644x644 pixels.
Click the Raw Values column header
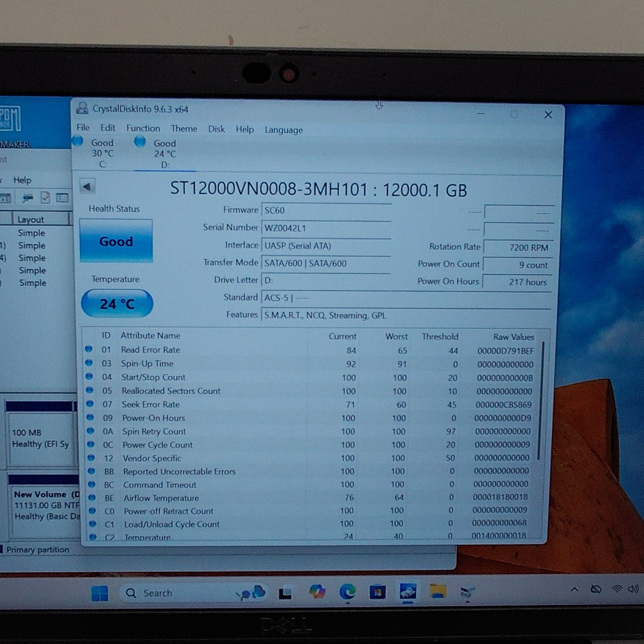click(x=513, y=337)
